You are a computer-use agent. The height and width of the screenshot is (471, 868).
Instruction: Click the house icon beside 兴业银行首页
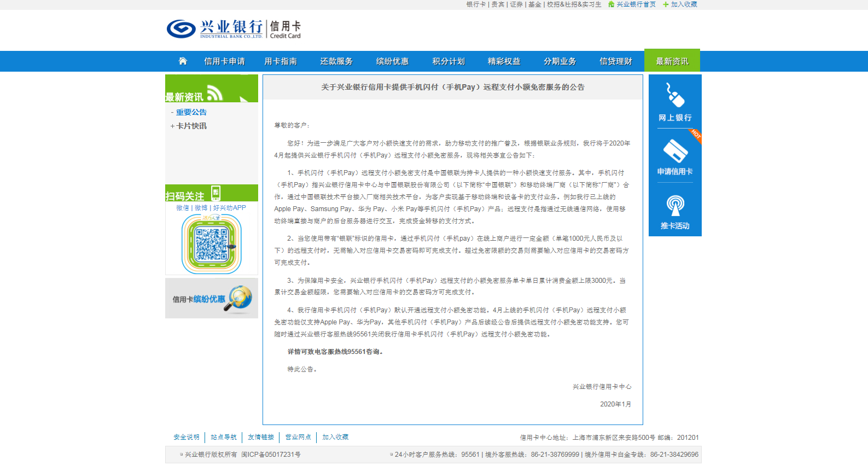(x=611, y=4)
